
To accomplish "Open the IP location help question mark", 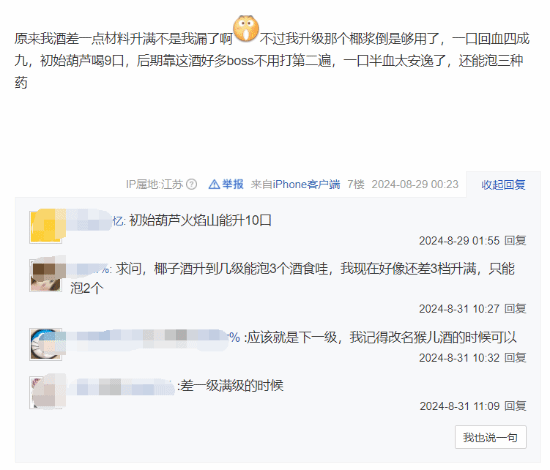I will pyautogui.click(x=191, y=184).
